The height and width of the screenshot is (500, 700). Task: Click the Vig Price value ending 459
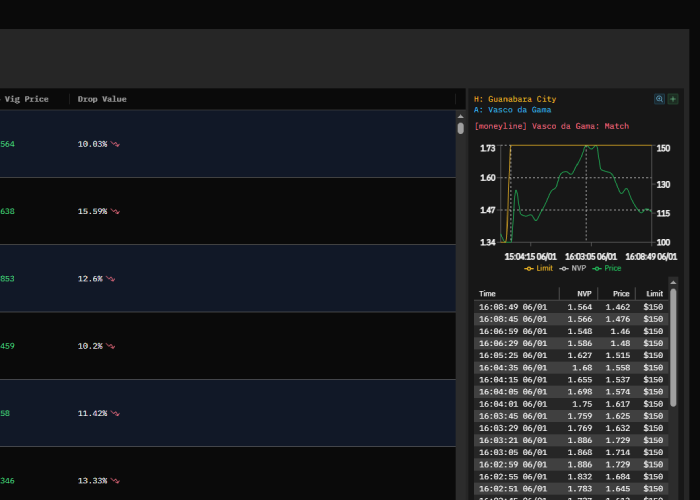[7, 346]
